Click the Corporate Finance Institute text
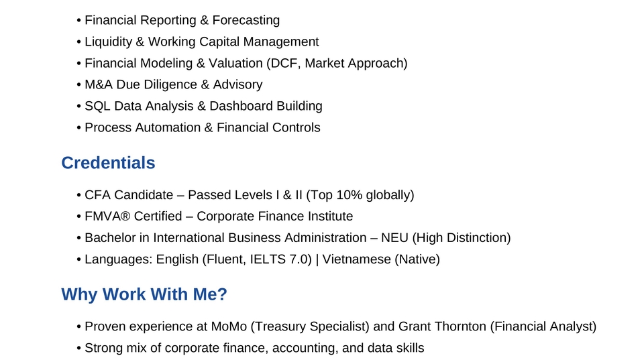 274,217
